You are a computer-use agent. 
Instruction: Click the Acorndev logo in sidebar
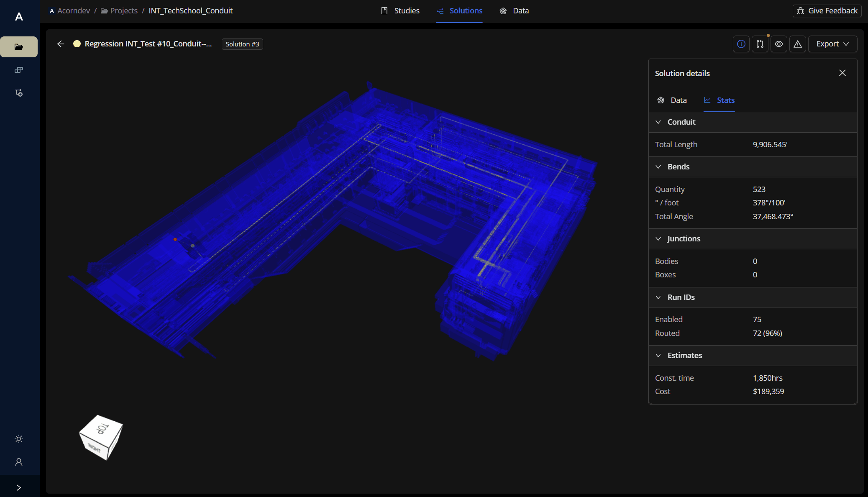click(19, 17)
